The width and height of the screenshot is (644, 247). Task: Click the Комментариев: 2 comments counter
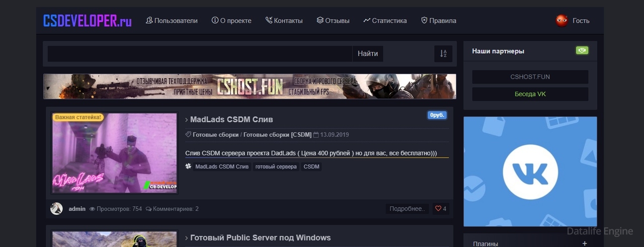[x=172, y=209]
